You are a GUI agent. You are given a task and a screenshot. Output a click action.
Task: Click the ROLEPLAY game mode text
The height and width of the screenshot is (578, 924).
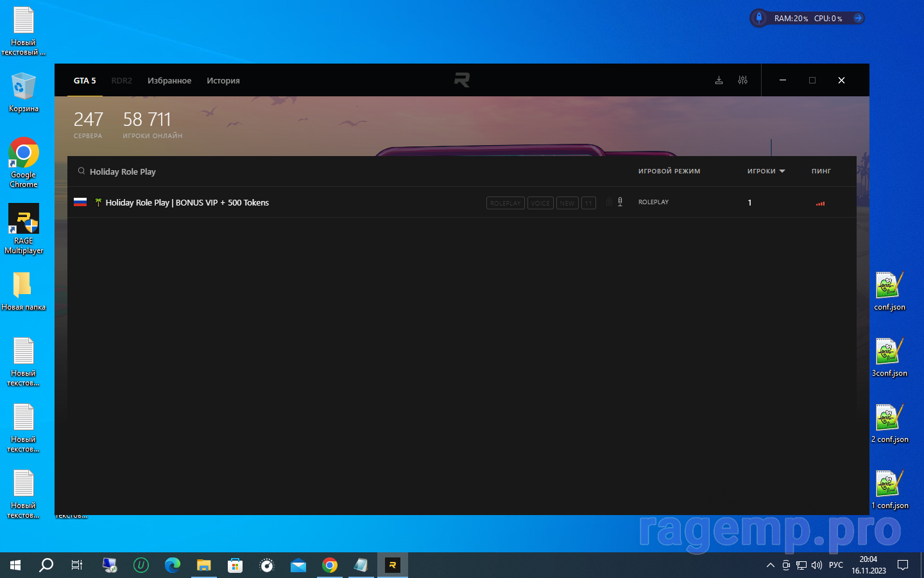653,202
